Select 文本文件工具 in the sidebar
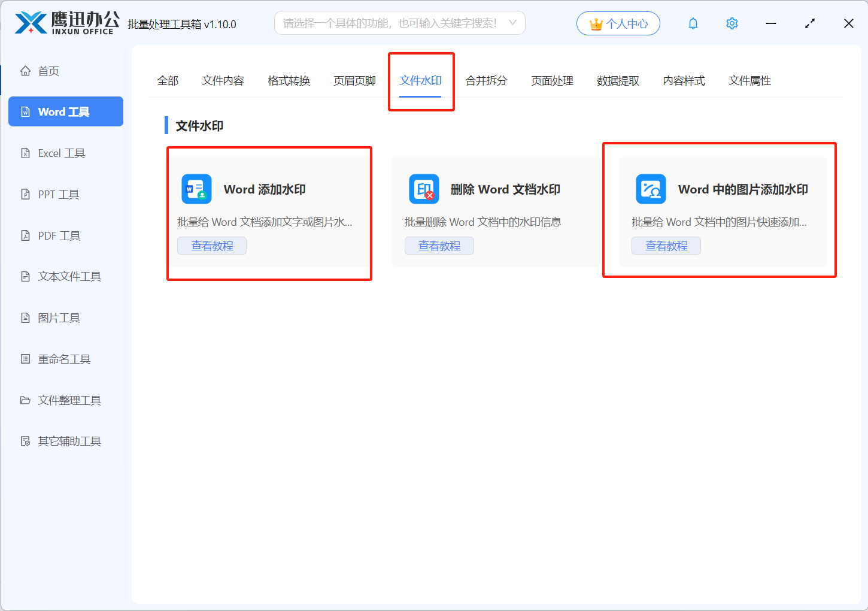This screenshot has height=611, width=868. coord(66,276)
